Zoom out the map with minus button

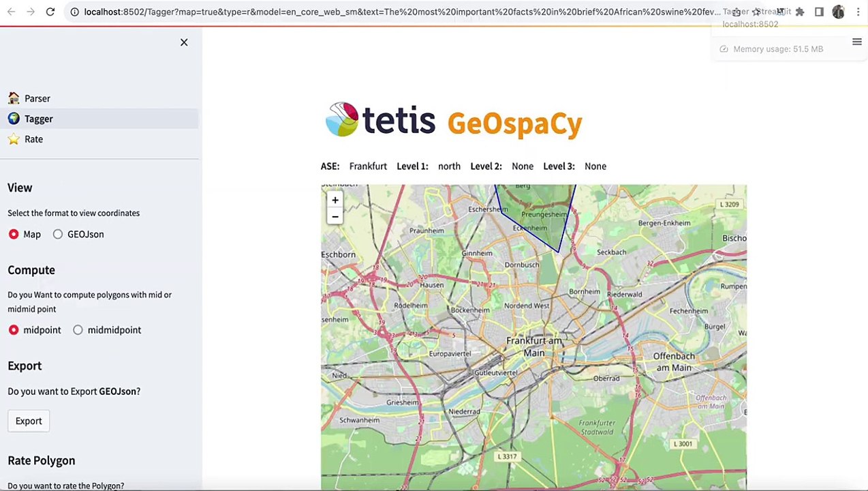pos(335,217)
